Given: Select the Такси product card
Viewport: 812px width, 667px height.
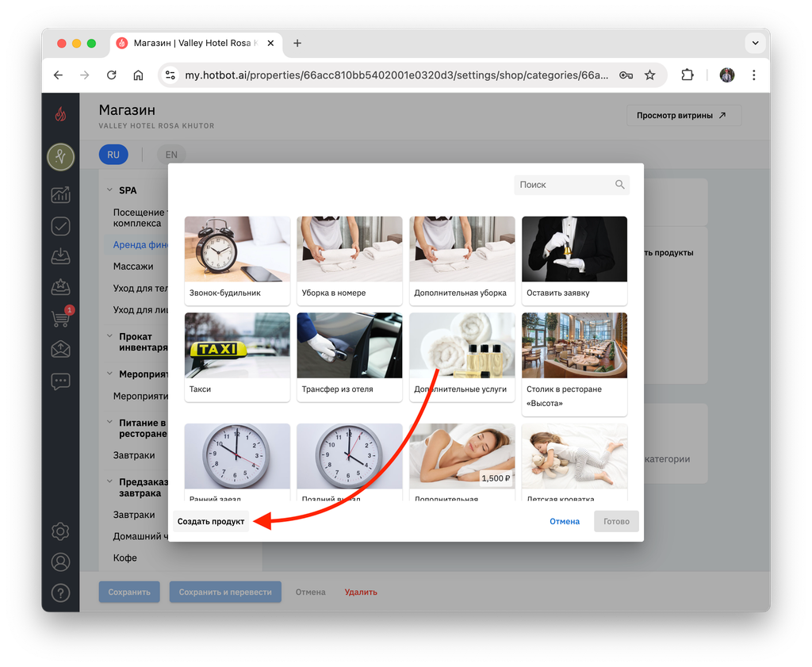Looking at the screenshot, I should [237, 357].
